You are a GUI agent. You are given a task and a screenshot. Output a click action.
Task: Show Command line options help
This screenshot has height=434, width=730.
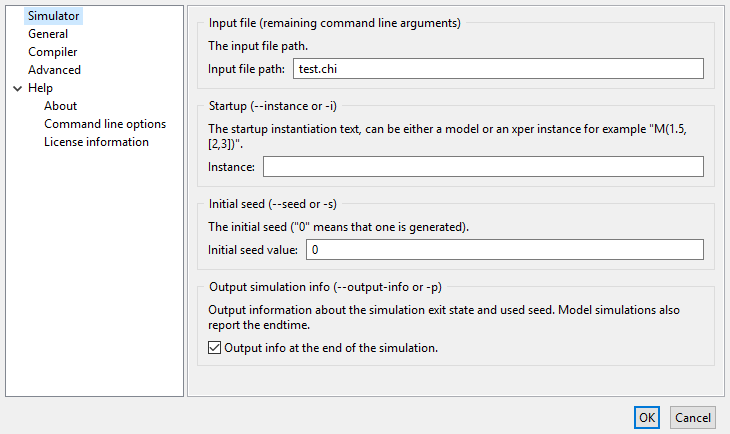click(105, 124)
